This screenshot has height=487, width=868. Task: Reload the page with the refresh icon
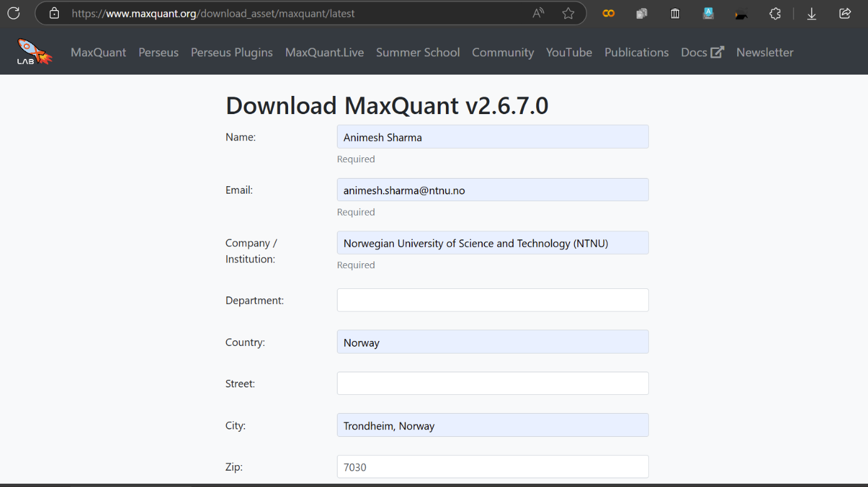(13, 13)
